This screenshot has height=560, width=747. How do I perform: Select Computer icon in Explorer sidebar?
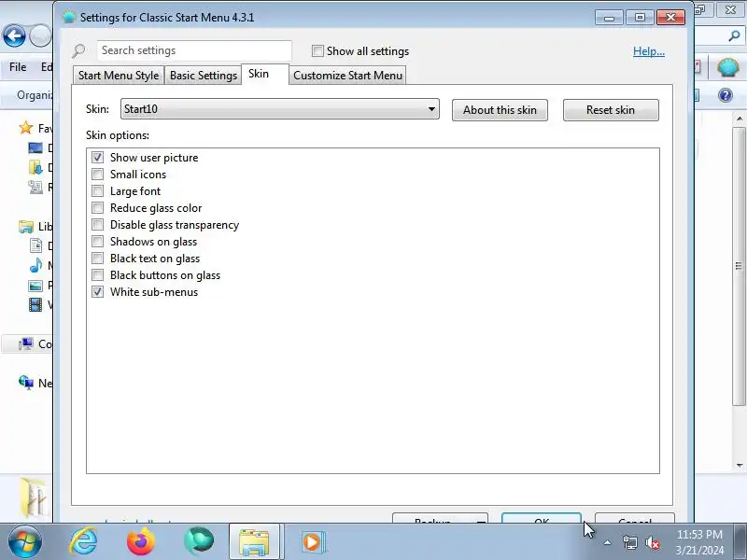[x=26, y=343]
